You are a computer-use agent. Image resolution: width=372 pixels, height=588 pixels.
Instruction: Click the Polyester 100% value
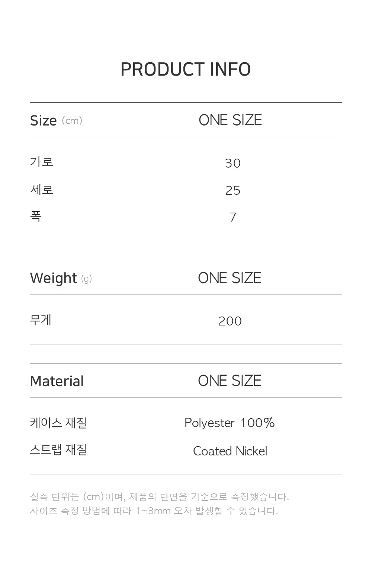[230, 423]
